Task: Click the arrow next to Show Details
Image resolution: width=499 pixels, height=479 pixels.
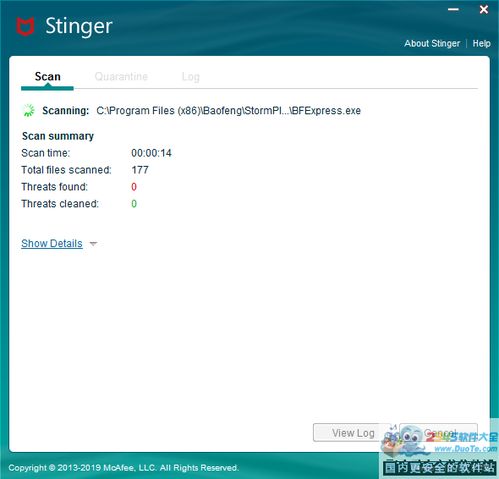Action: pos(93,244)
